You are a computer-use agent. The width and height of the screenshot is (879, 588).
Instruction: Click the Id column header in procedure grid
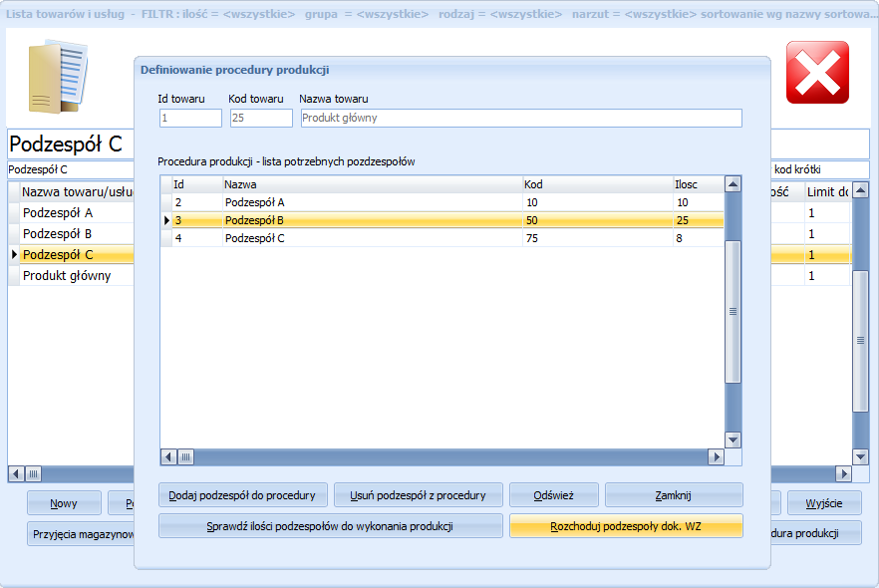click(x=196, y=184)
